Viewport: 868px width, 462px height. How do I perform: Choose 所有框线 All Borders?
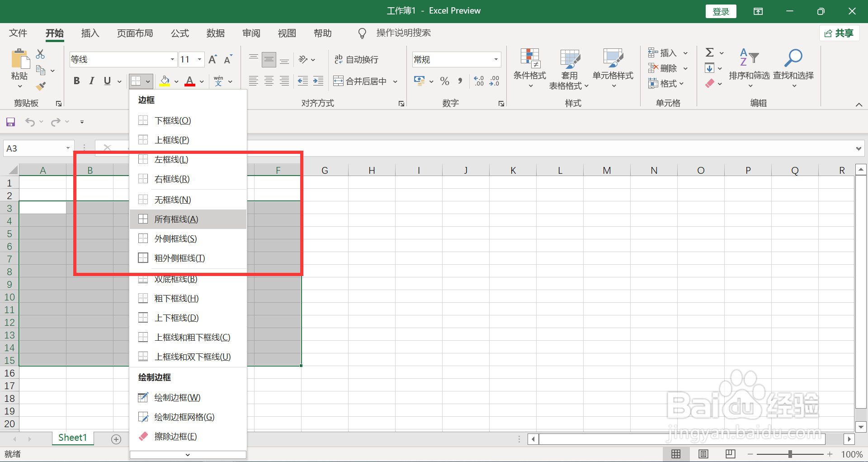(188, 219)
